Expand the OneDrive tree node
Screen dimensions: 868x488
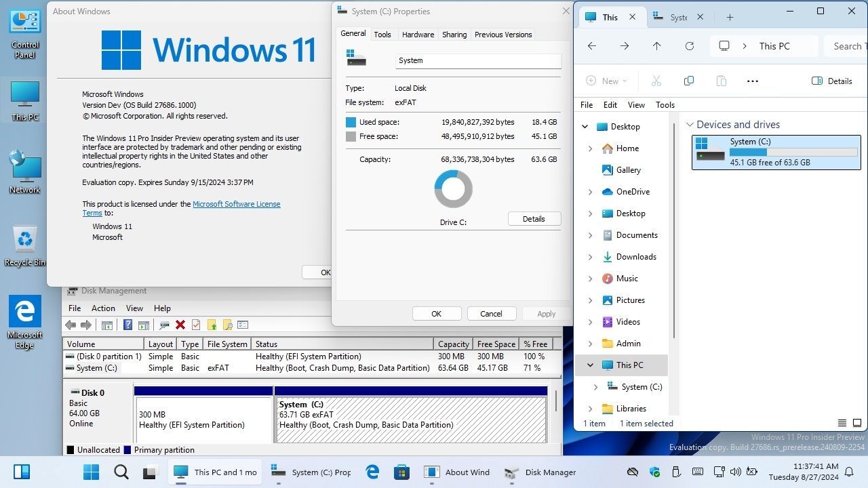(x=590, y=192)
